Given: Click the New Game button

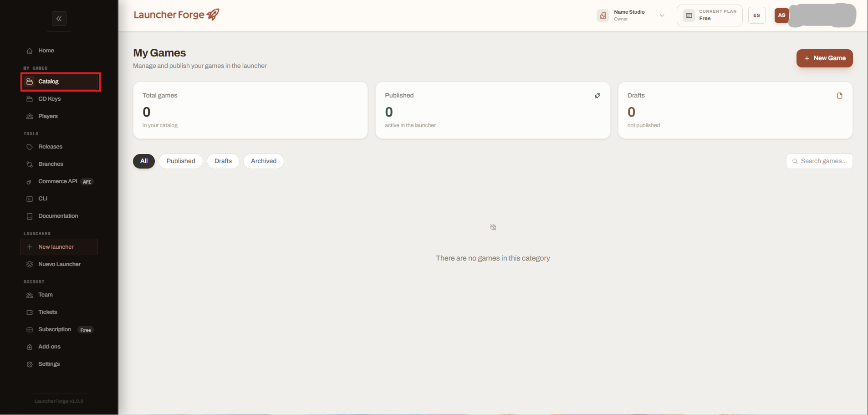Looking at the screenshot, I should pos(824,58).
